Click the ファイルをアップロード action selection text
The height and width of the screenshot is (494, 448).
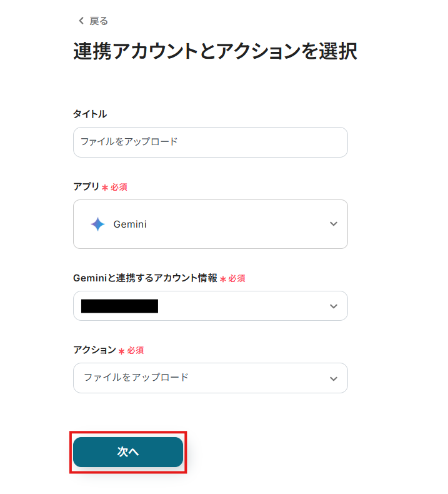(x=136, y=378)
